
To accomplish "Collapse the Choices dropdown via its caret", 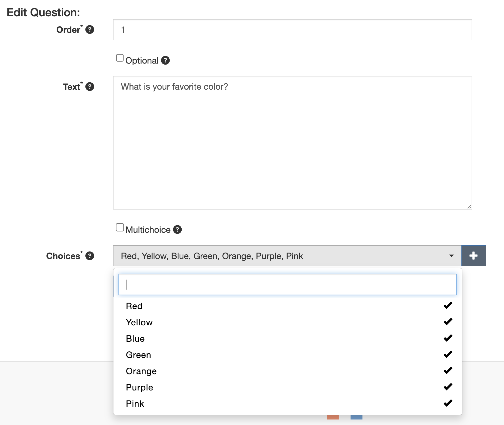I will [x=451, y=256].
